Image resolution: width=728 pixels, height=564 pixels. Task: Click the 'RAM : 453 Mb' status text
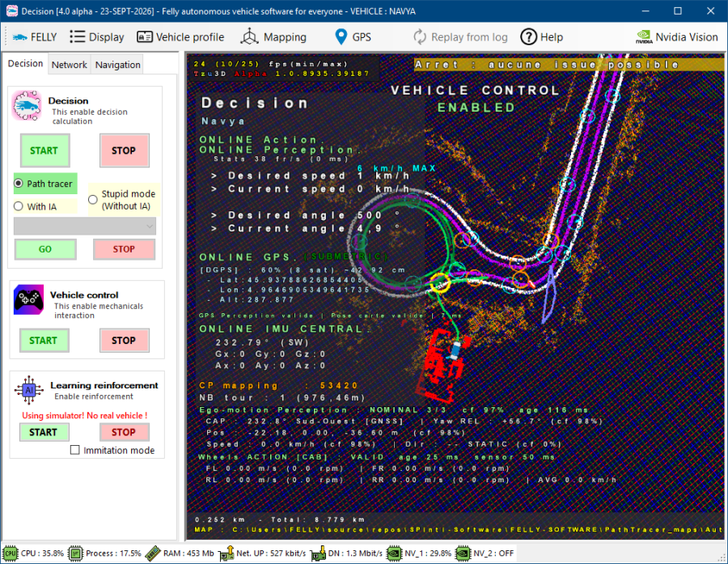(x=188, y=553)
